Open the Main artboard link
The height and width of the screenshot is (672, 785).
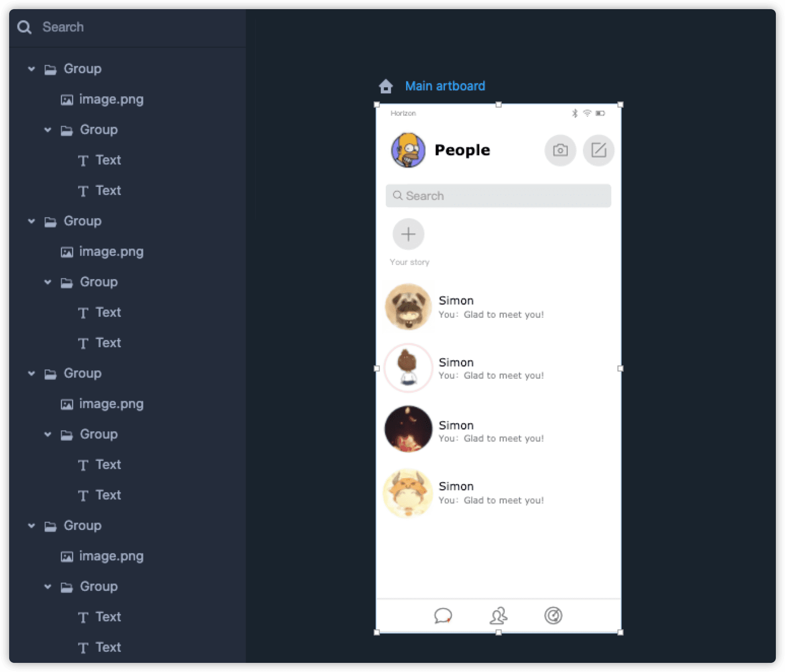(x=445, y=86)
